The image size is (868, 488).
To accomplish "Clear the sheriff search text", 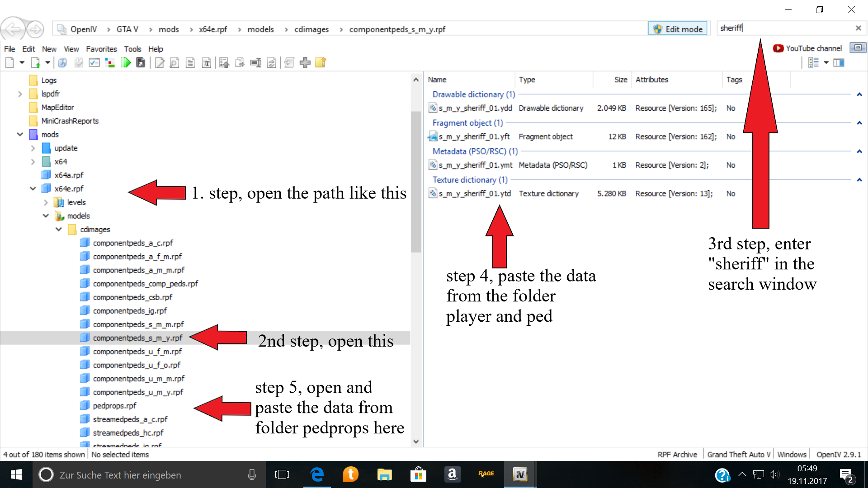I will tap(858, 28).
